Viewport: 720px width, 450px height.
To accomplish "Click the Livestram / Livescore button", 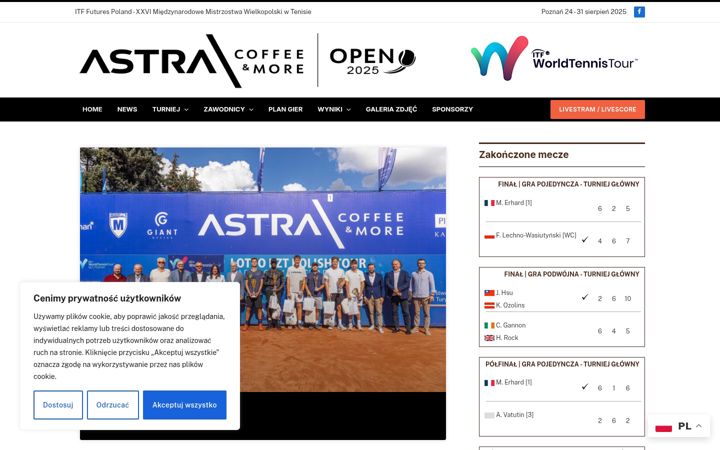I will point(597,109).
